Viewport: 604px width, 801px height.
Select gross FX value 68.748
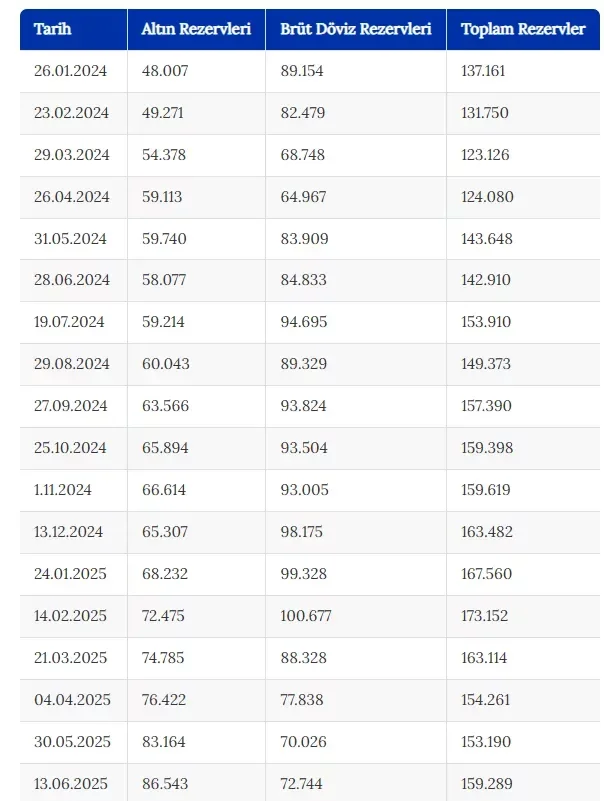pos(303,155)
